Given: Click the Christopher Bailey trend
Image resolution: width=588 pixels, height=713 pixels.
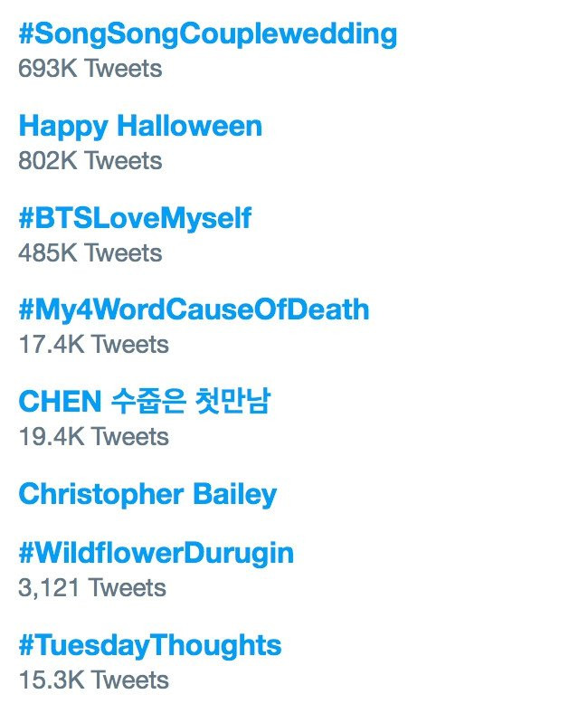Looking at the screenshot, I should pos(147,494).
